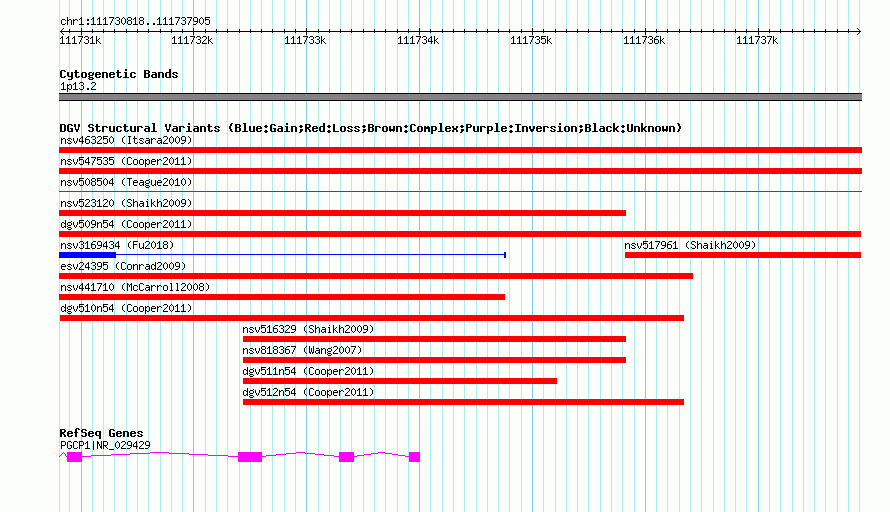Open nsv517961 (Shaikh2009) label
Image resolution: width=890 pixels, height=512 pixels.
[x=690, y=245]
